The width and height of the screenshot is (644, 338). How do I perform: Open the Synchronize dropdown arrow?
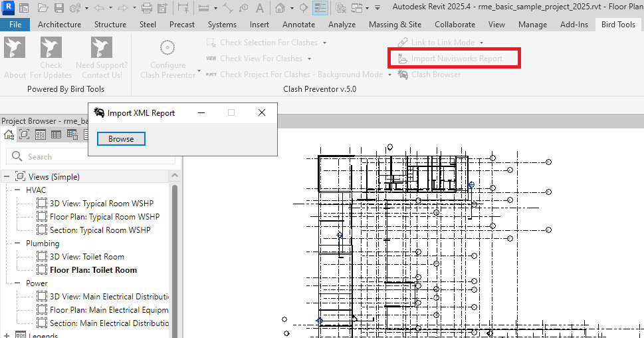pos(86,8)
